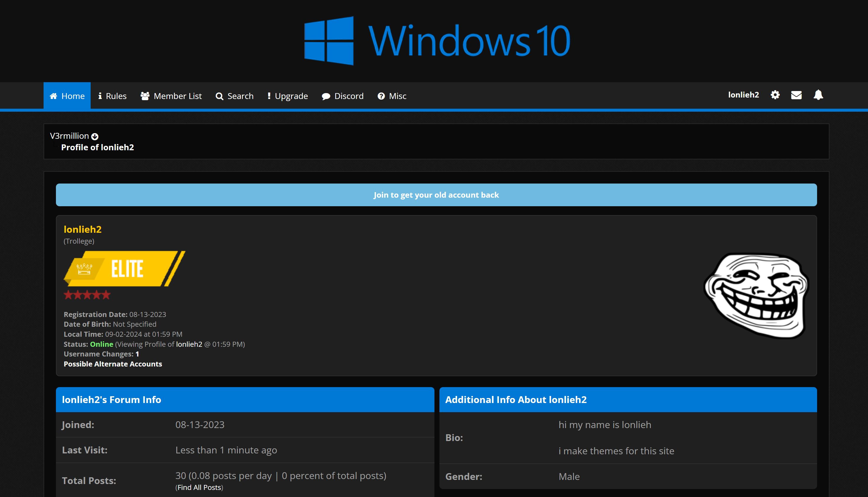
Task: Click the lonlieh2 link in Status line
Action: 189,344
